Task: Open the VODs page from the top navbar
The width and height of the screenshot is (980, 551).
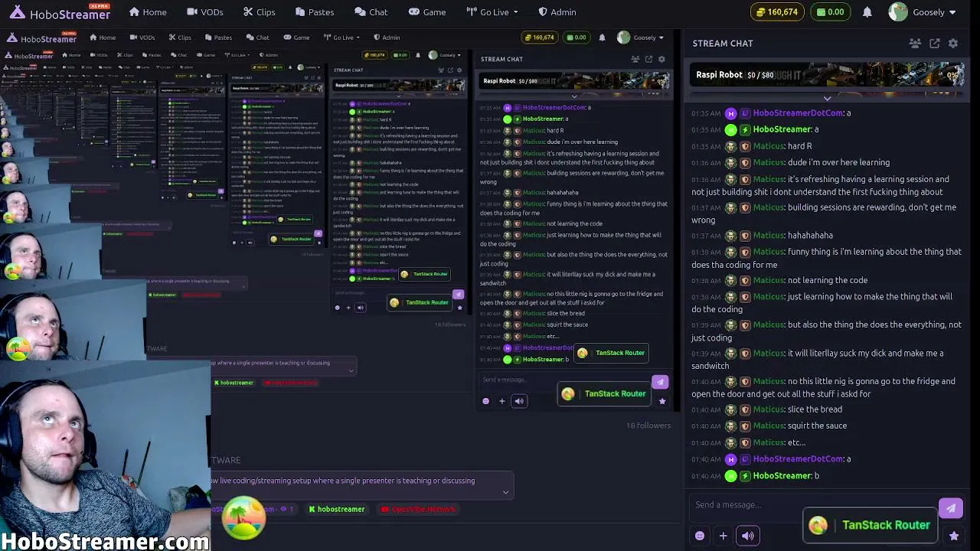Action: [x=205, y=12]
